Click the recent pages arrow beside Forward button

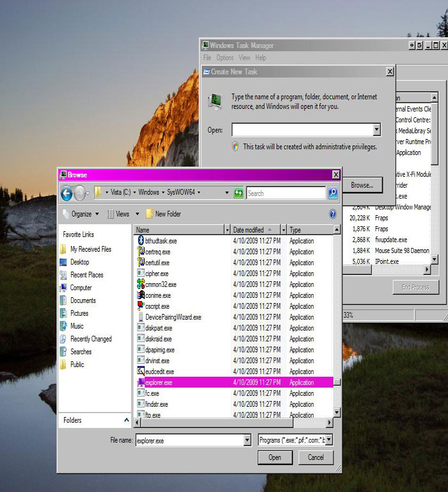[x=88, y=193]
